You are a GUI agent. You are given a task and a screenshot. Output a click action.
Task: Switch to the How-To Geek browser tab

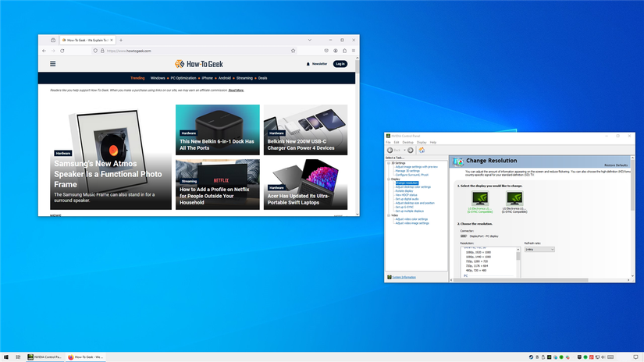[x=87, y=41]
